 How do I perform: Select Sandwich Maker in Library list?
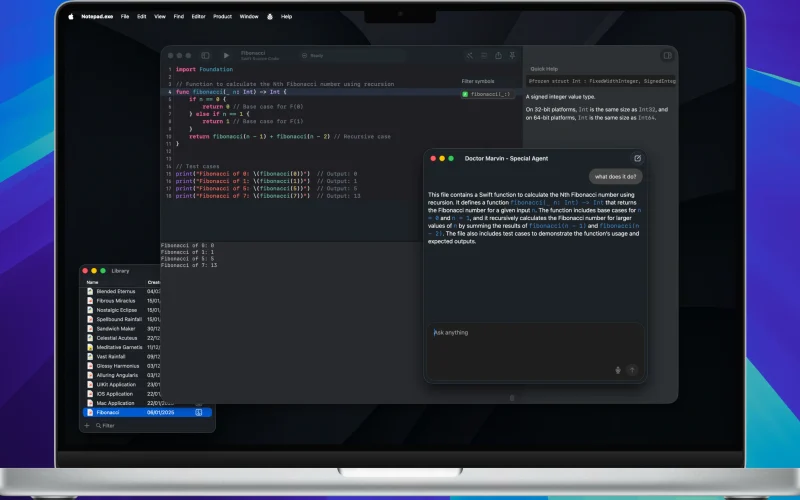(x=116, y=329)
